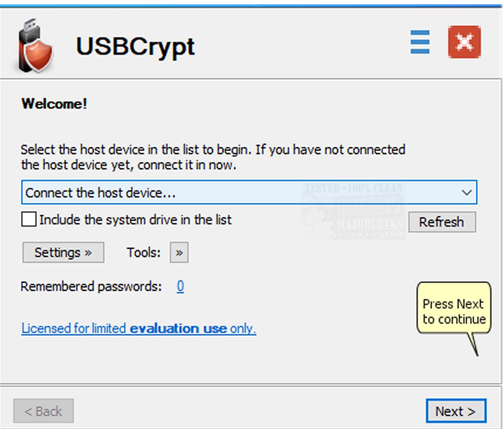Click the "Remembered passwords:" label
This screenshot has height=429, width=504.
click(91, 286)
